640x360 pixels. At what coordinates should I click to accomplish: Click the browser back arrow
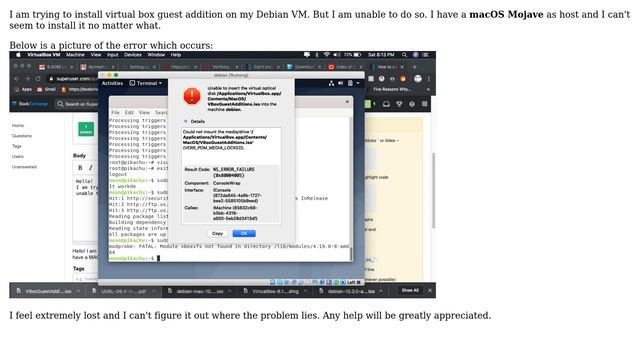pyautogui.click(x=17, y=79)
